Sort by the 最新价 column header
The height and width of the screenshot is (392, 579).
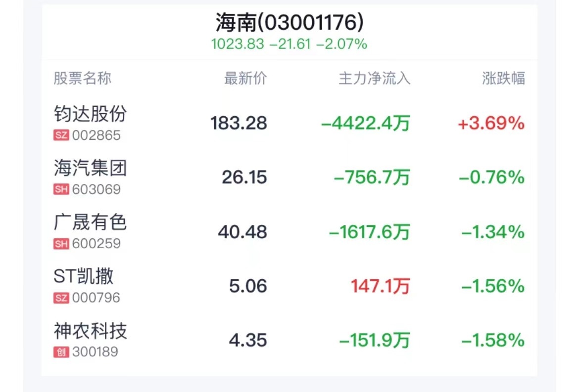click(245, 78)
